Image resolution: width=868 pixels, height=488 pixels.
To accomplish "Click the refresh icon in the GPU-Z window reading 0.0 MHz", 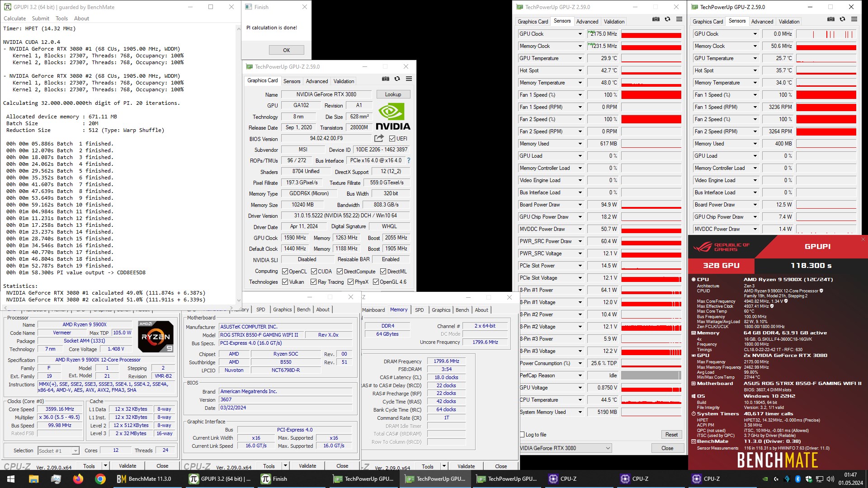I will [x=842, y=19].
